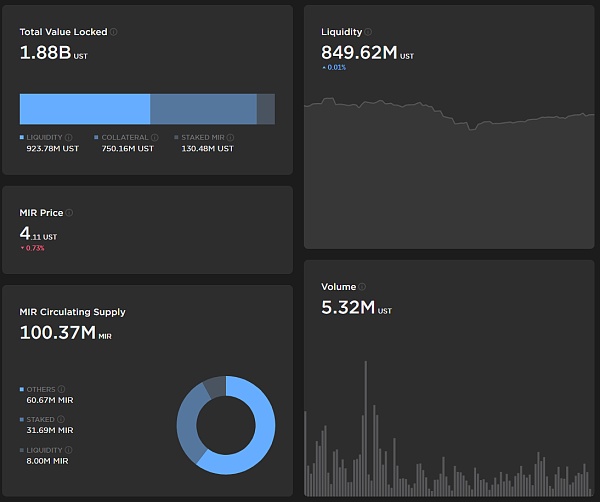Click the 8.00M MIR liquidity value

click(x=47, y=461)
